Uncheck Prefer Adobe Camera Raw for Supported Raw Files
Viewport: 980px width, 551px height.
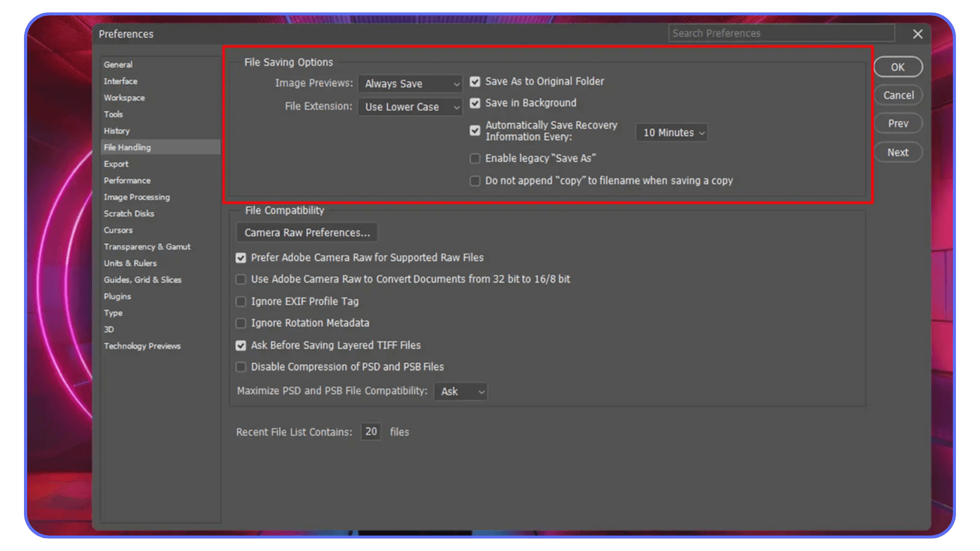tap(240, 258)
